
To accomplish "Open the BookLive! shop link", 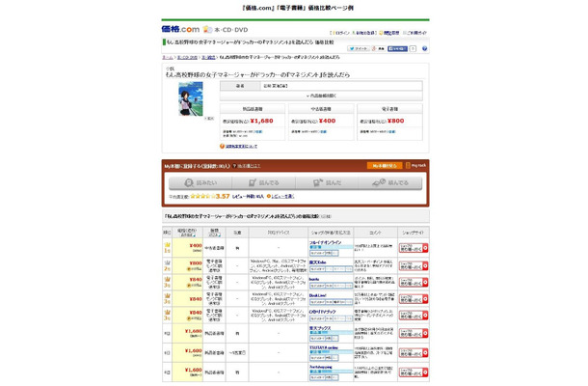I will 318,295.
